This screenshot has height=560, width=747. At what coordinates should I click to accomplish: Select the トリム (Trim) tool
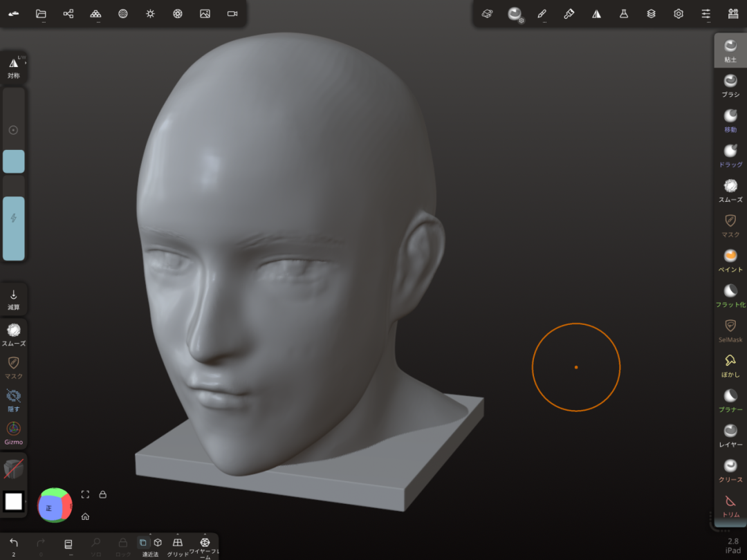730,506
